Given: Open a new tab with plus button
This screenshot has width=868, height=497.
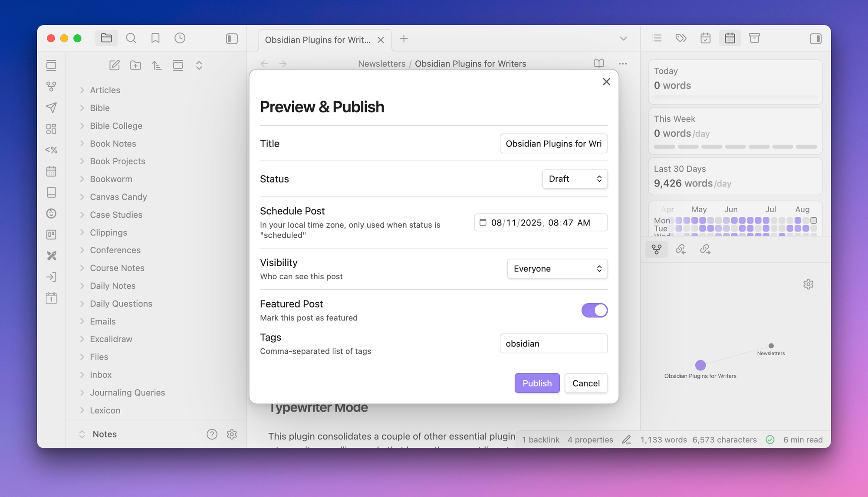Looking at the screenshot, I should [404, 39].
